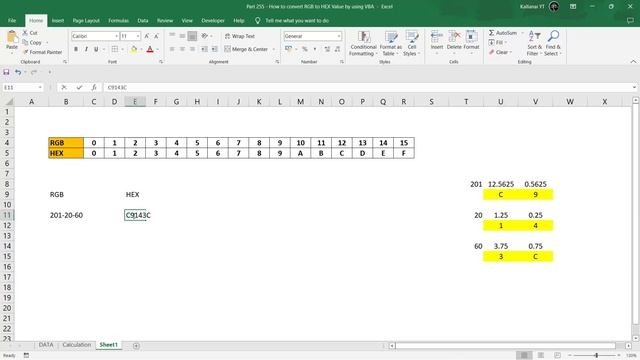Click Tell me what you want to do
This screenshot has height=360, width=640.
[x=297, y=20]
